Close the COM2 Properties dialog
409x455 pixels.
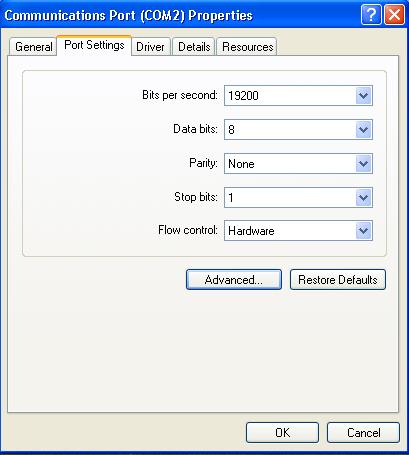point(394,15)
